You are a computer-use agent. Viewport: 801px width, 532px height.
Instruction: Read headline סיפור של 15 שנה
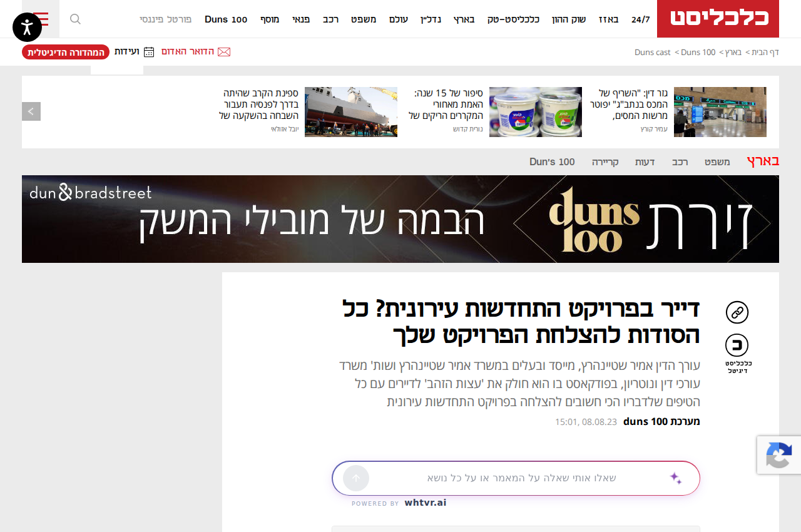click(x=446, y=105)
